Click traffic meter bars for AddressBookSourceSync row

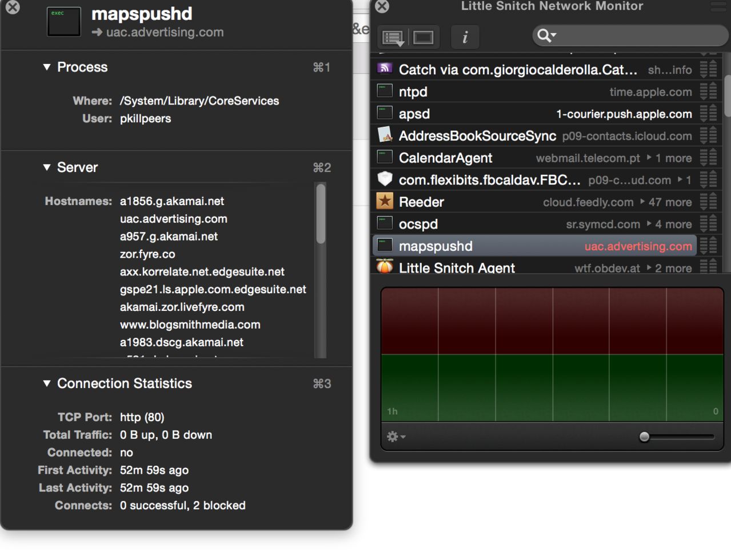[709, 135]
